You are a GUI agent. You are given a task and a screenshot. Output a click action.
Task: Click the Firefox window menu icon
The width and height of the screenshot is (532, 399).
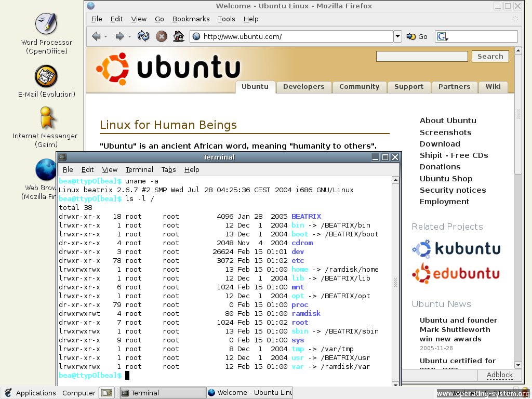(90, 6)
